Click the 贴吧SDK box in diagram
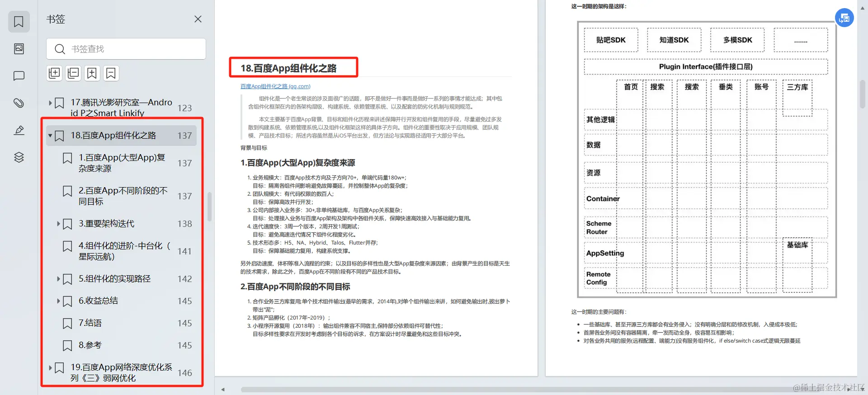This screenshot has width=868, height=395. pos(611,40)
